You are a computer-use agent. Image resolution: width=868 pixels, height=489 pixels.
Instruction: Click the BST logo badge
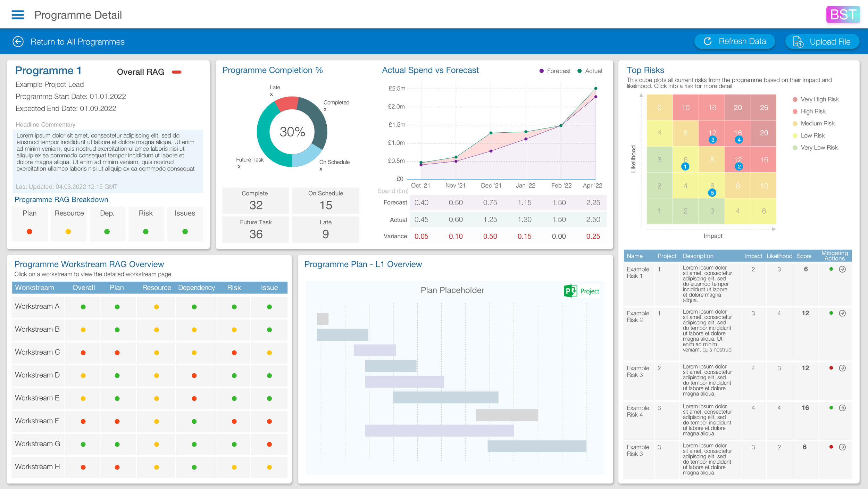[x=843, y=15]
